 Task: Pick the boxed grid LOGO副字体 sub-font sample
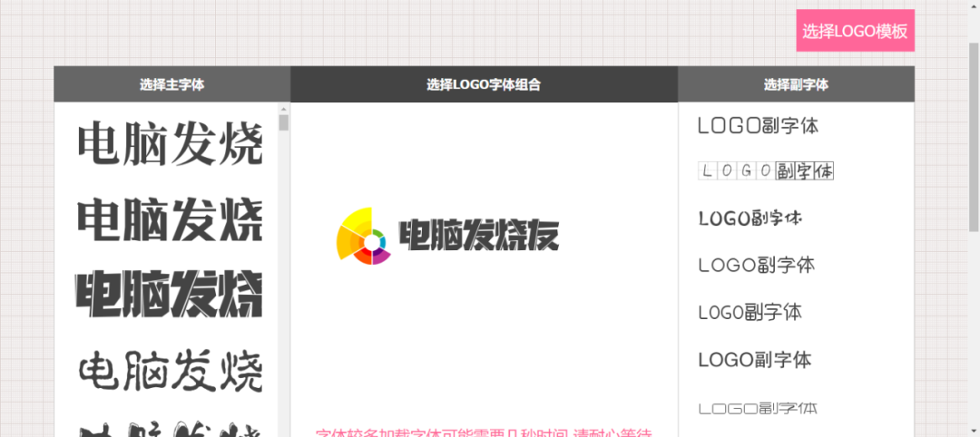pyautogui.click(x=766, y=170)
